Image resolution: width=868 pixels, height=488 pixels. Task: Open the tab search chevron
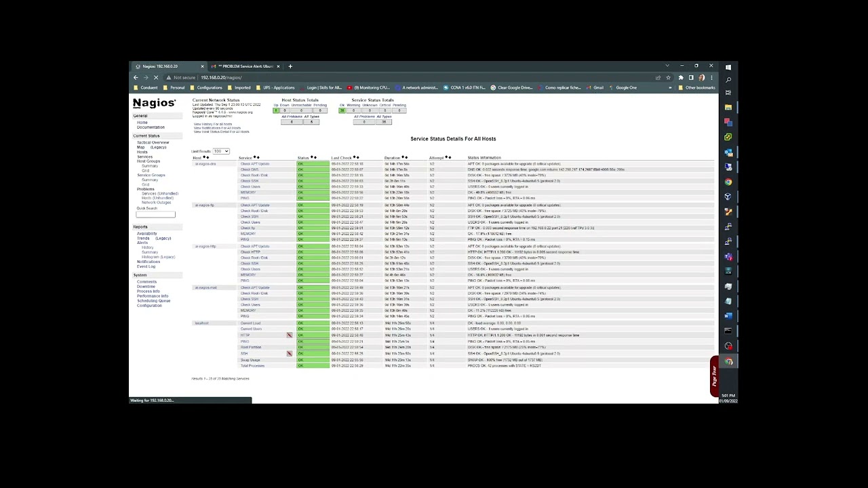(x=667, y=66)
